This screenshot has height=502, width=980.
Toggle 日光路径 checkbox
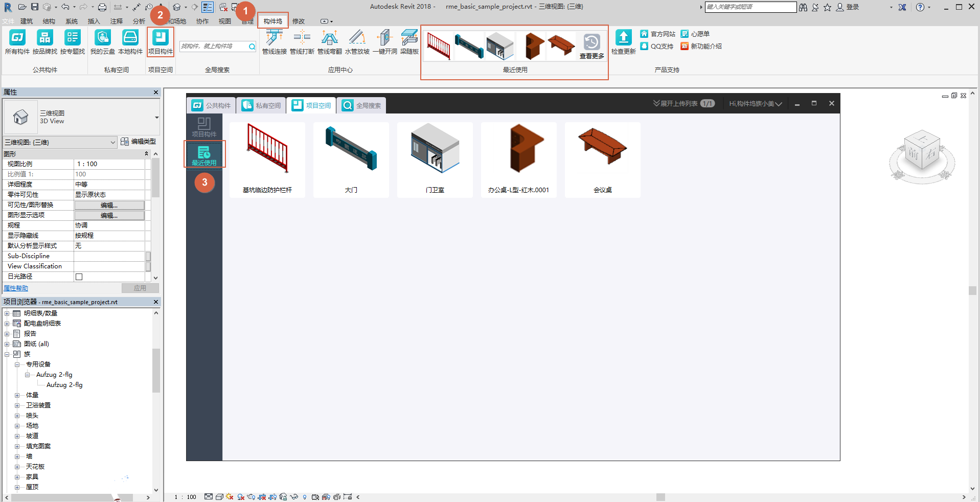coord(79,277)
